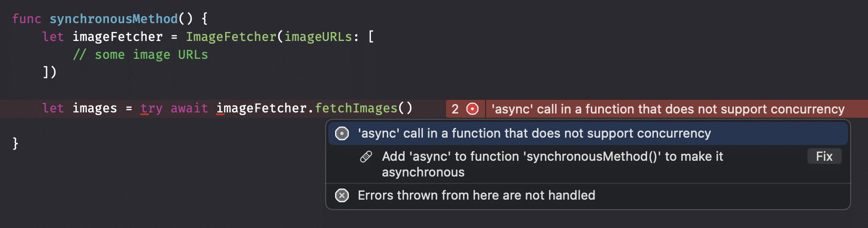
Task: Click the x-circle icon beside "Errors thrown"
Action: point(342,195)
